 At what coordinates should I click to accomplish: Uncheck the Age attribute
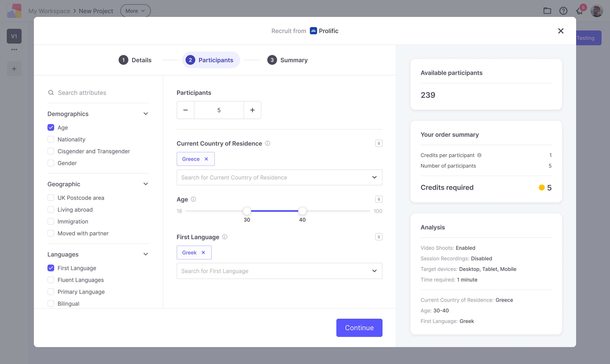coord(51,128)
